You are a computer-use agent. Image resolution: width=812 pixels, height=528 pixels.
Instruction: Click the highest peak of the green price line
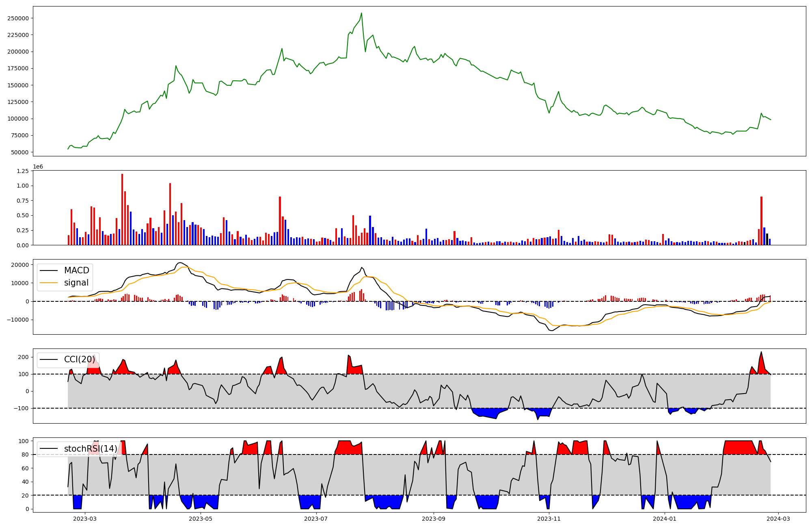(361, 13)
